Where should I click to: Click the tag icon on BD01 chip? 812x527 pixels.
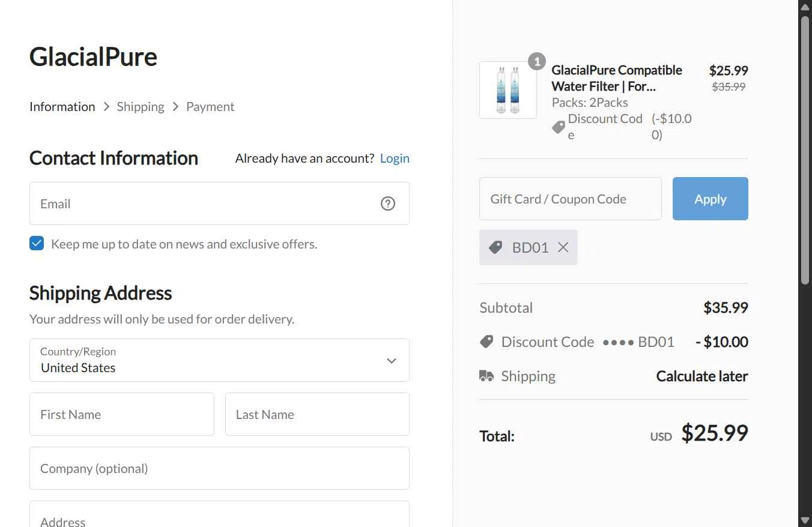tap(495, 247)
